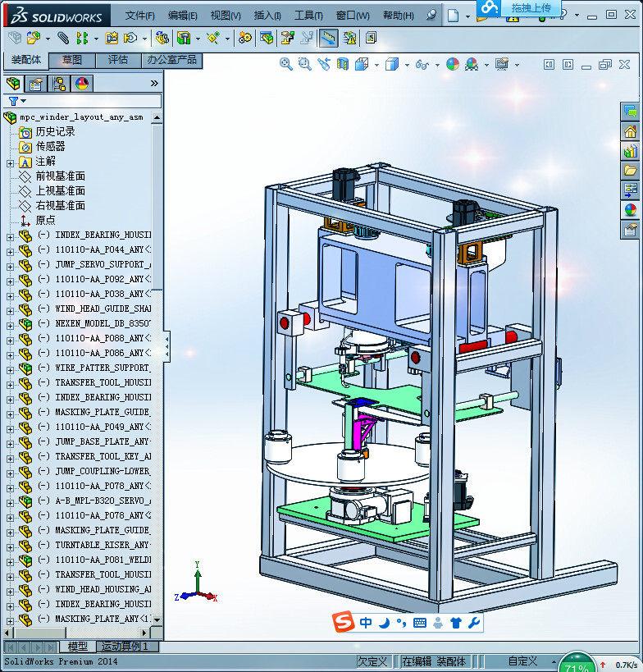Open the Assembly Features tool

tap(184, 38)
